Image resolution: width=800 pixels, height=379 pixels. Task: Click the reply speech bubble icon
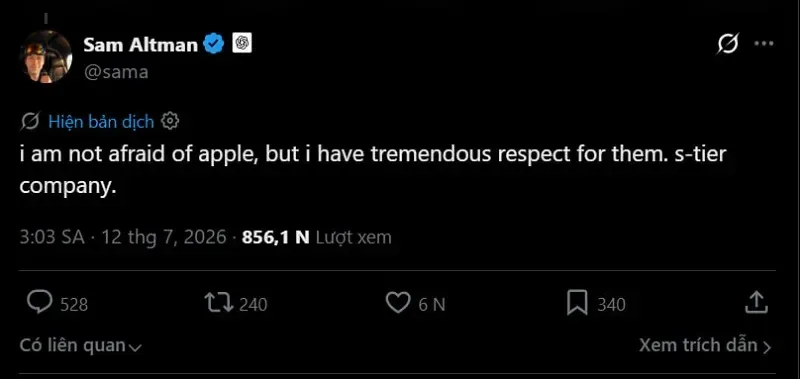[x=39, y=302]
